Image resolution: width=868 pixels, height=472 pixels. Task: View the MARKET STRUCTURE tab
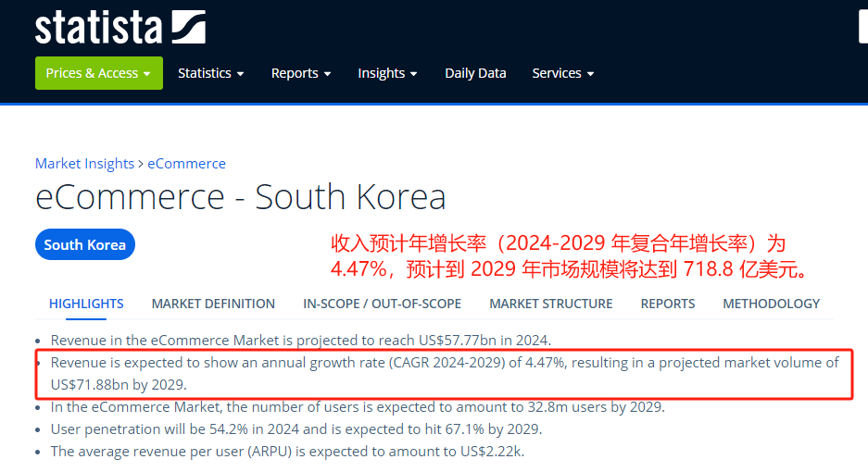[551, 304]
